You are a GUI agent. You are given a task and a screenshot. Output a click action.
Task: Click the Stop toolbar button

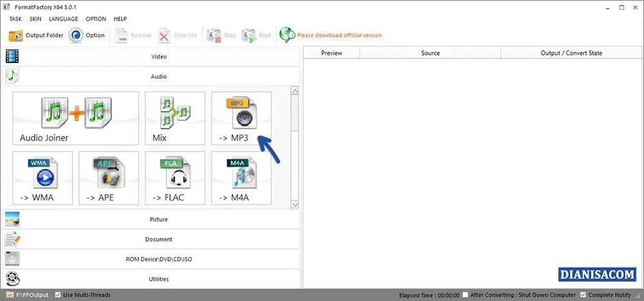point(221,35)
